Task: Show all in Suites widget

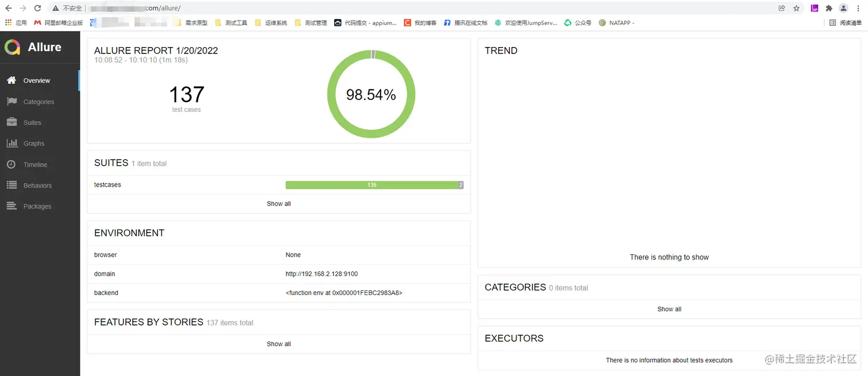Action: (x=278, y=204)
